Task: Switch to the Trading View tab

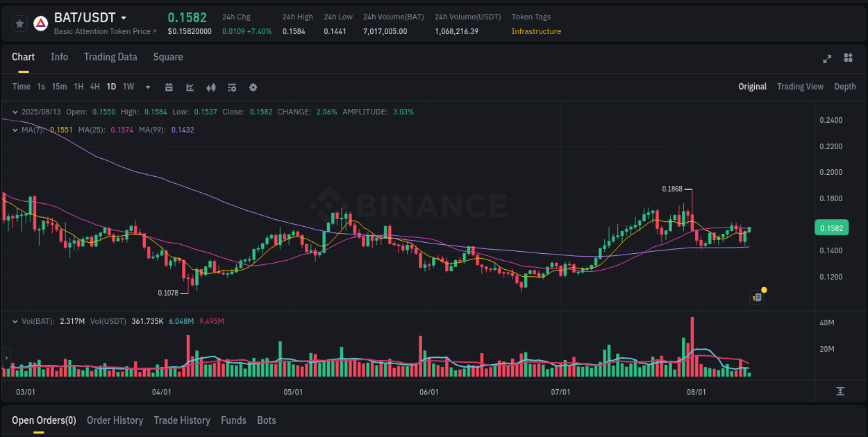Action: (800, 86)
